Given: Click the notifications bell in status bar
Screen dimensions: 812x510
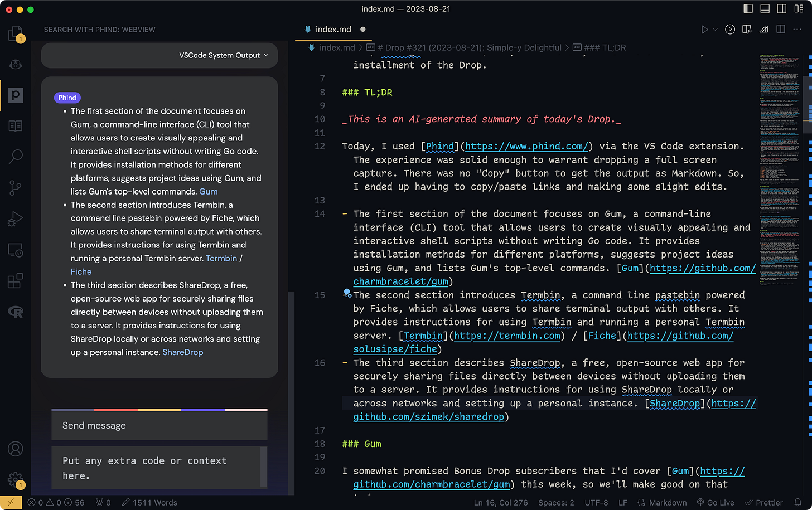Looking at the screenshot, I should click(798, 502).
